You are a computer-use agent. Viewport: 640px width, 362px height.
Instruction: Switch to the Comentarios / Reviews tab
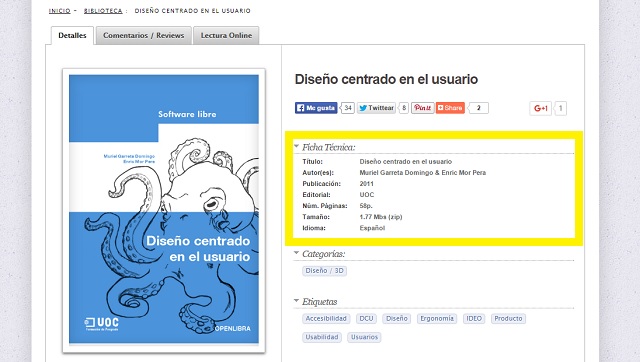coord(144,36)
